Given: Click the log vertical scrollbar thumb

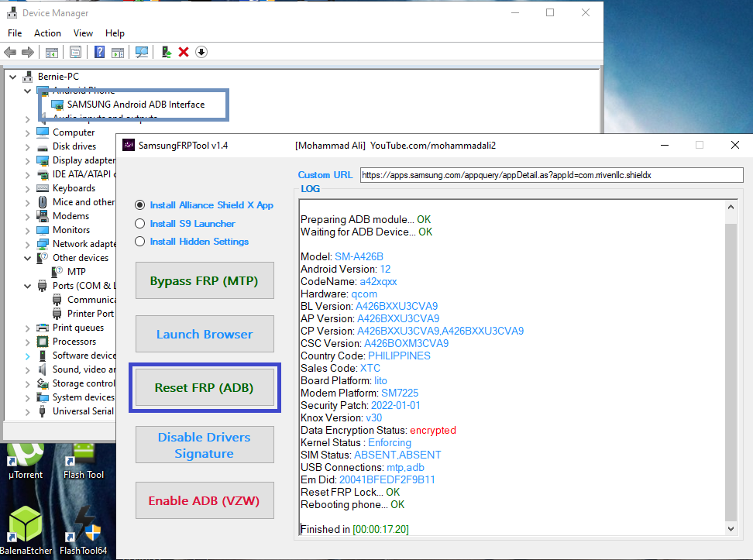Looking at the screenshot, I should (x=731, y=373).
